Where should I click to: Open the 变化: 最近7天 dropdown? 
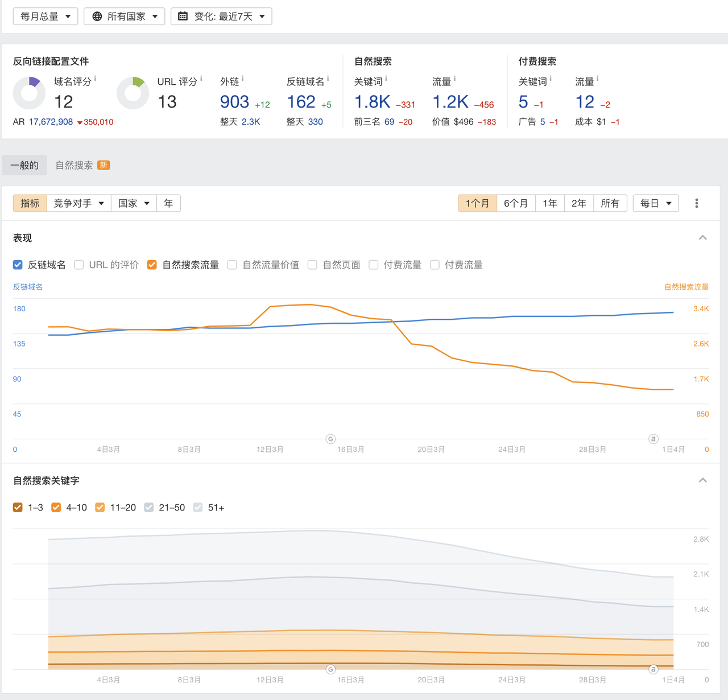point(221,17)
